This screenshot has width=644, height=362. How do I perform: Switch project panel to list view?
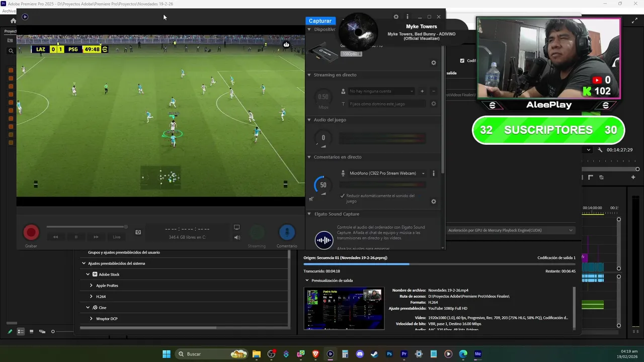click(x=21, y=331)
